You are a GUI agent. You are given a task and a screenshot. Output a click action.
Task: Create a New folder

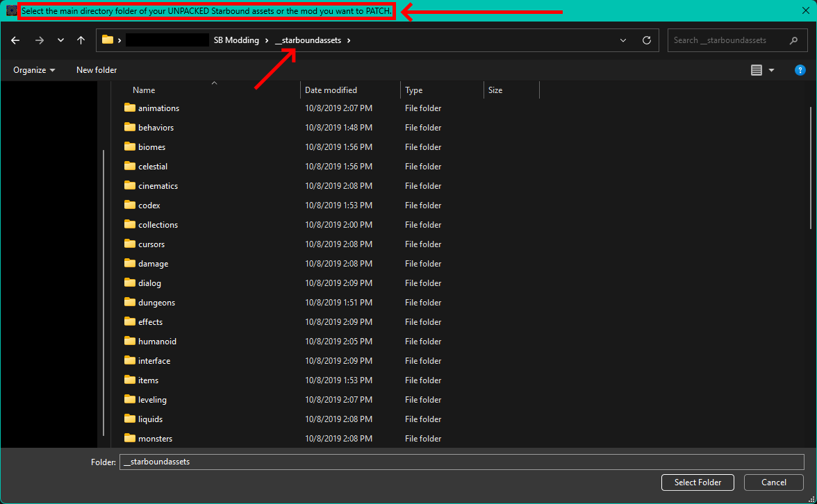pos(97,69)
